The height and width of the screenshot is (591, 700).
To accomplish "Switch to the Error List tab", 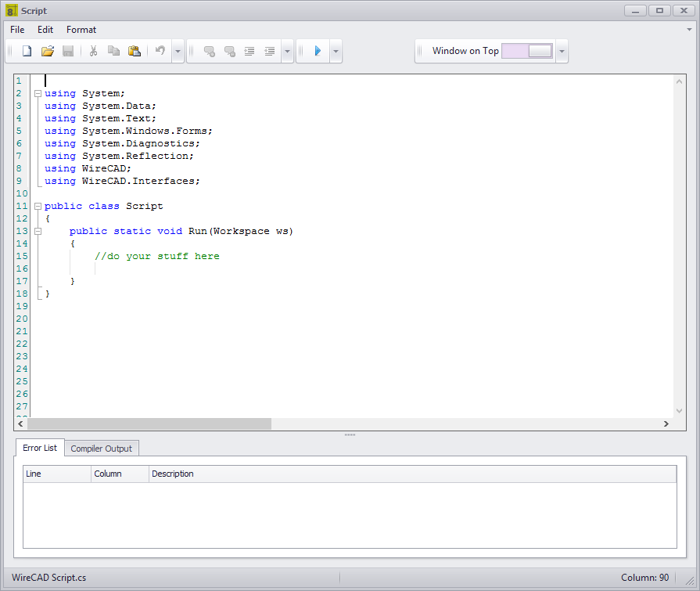I will pyautogui.click(x=40, y=448).
